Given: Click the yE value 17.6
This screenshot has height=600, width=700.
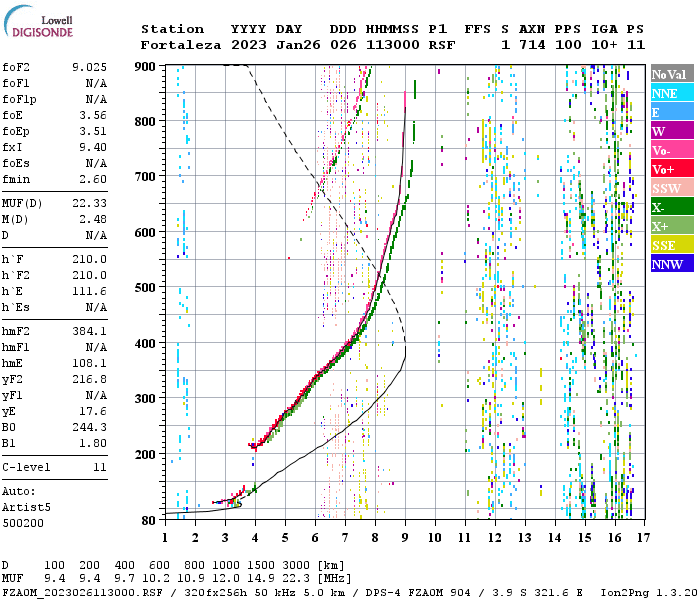Looking at the screenshot, I should [x=93, y=411].
